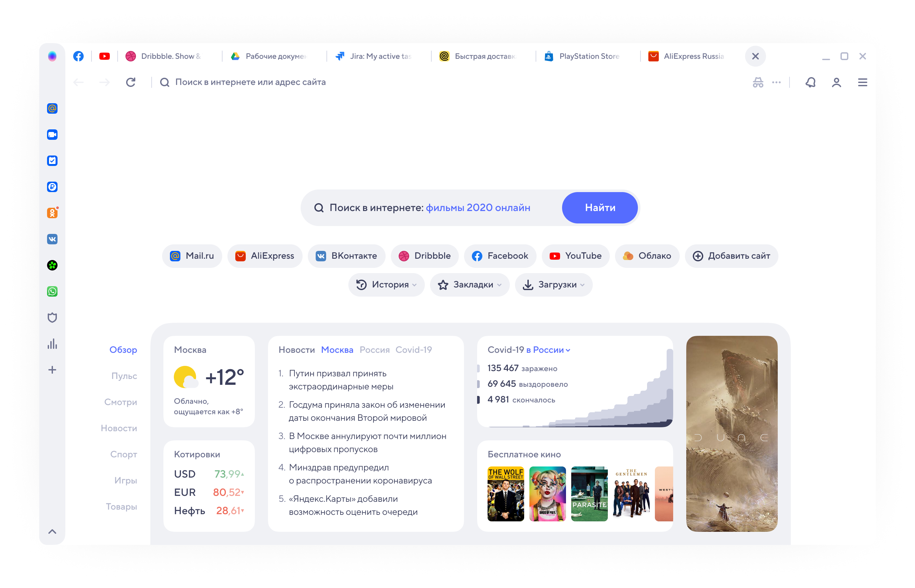Select Спорт in left menu
Viewport: 915px width, 588px height.
tap(124, 454)
